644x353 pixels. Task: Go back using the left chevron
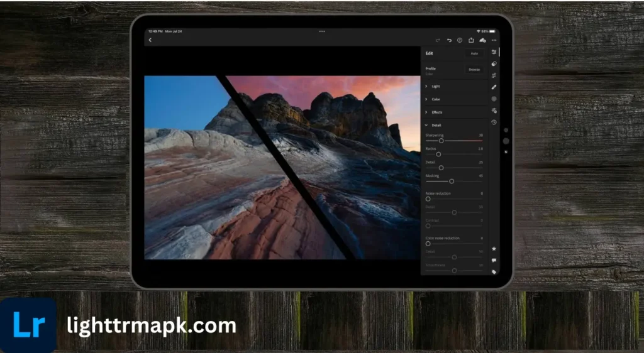pyautogui.click(x=150, y=40)
